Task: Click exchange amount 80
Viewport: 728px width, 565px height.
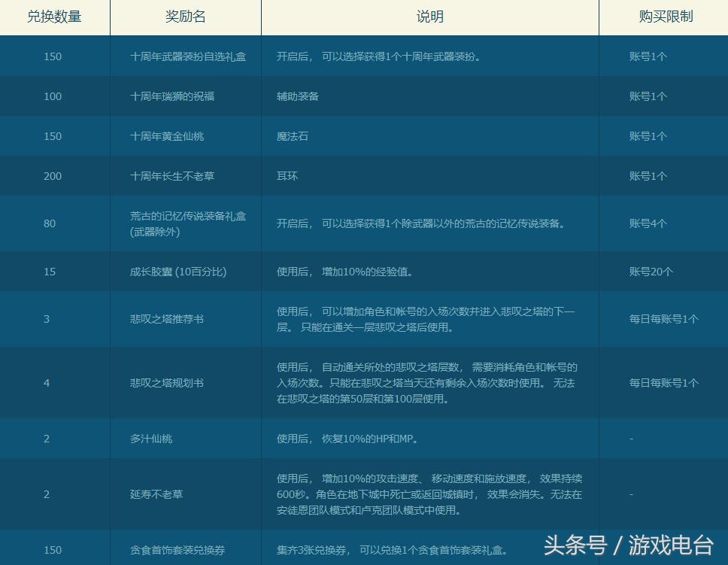Action: (x=50, y=224)
